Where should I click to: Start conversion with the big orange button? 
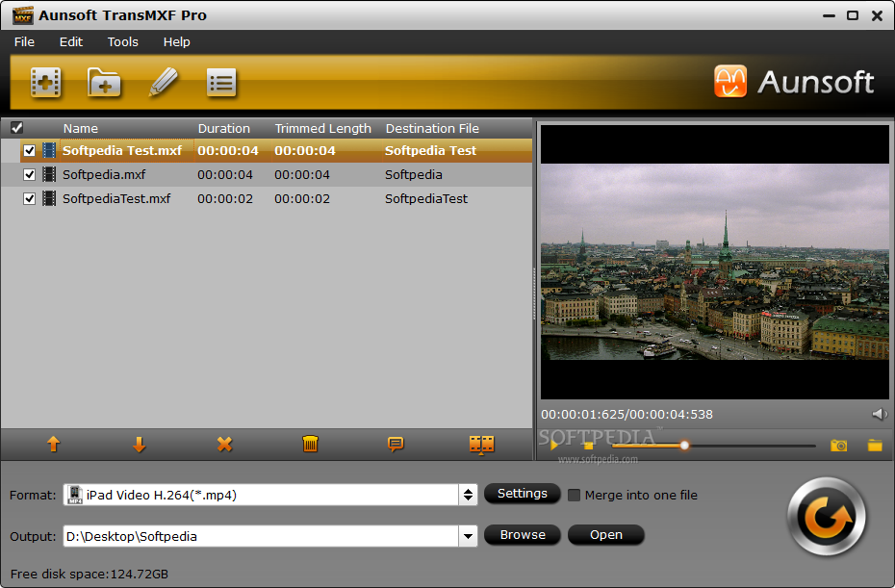[x=827, y=517]
